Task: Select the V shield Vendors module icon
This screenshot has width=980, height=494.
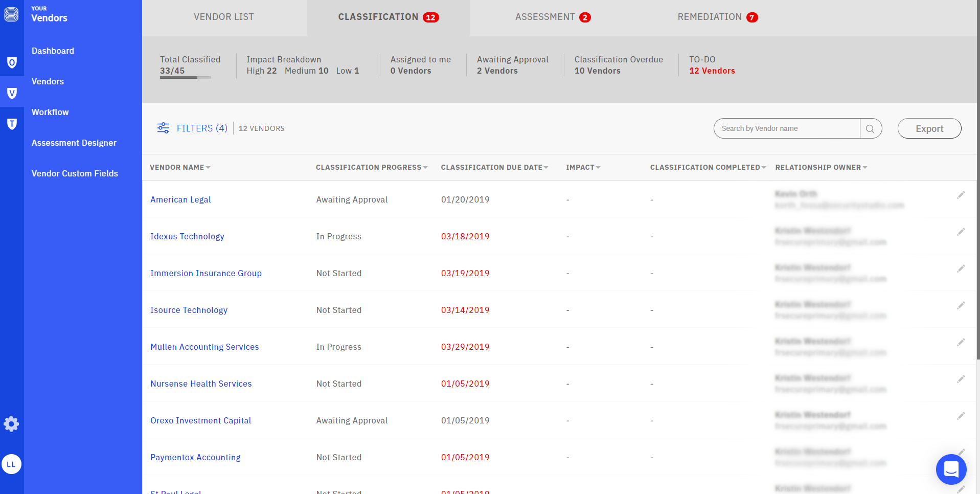Action: 12,93
